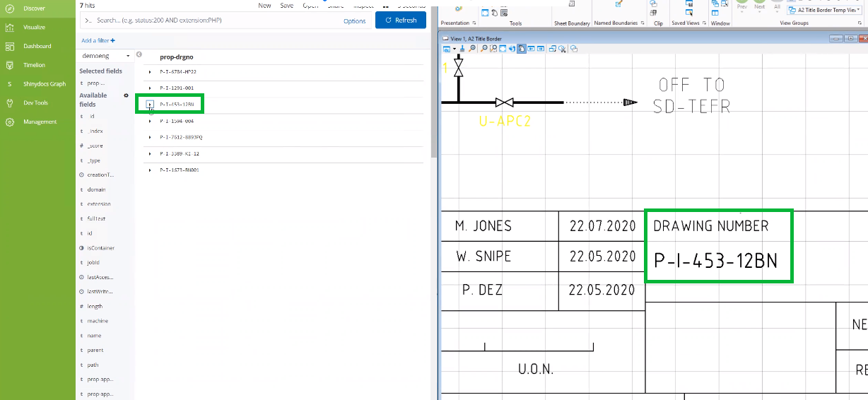Open the demoeng index pattern dropdown
Screen dimensions: 868x400
[x=105, y=56]
